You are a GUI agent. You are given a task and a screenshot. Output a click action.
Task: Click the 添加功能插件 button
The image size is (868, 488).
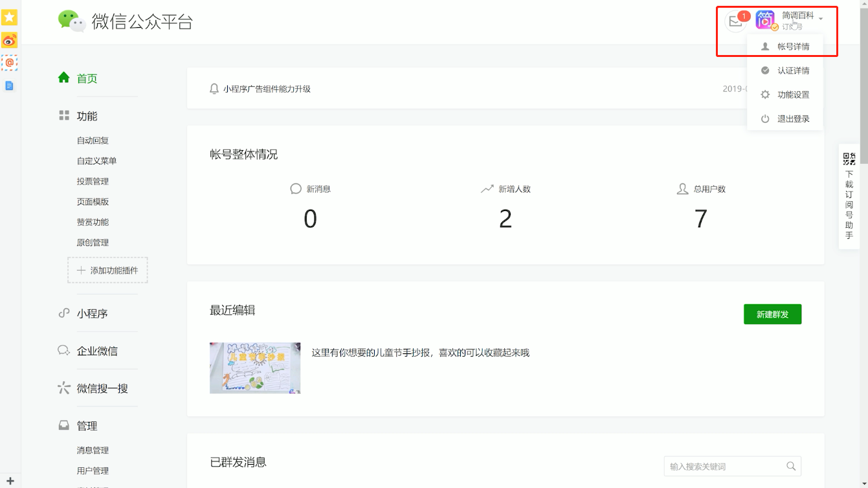[x=107, y=271]
